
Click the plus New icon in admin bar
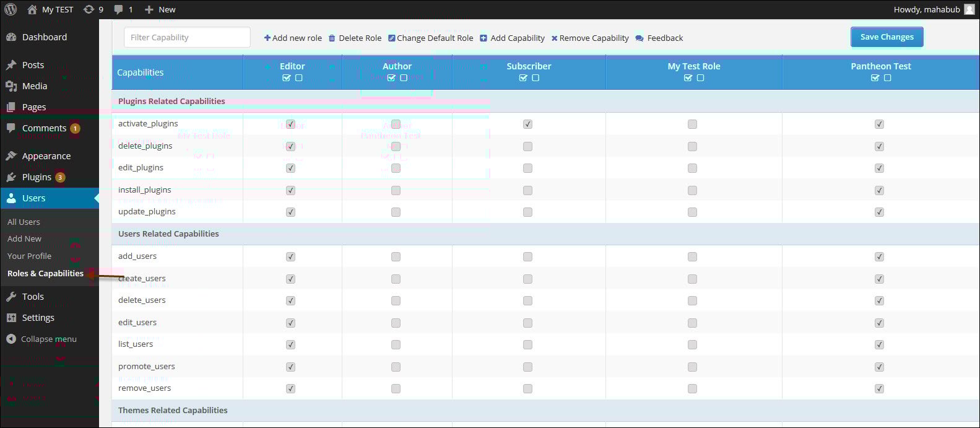(149, 9)
